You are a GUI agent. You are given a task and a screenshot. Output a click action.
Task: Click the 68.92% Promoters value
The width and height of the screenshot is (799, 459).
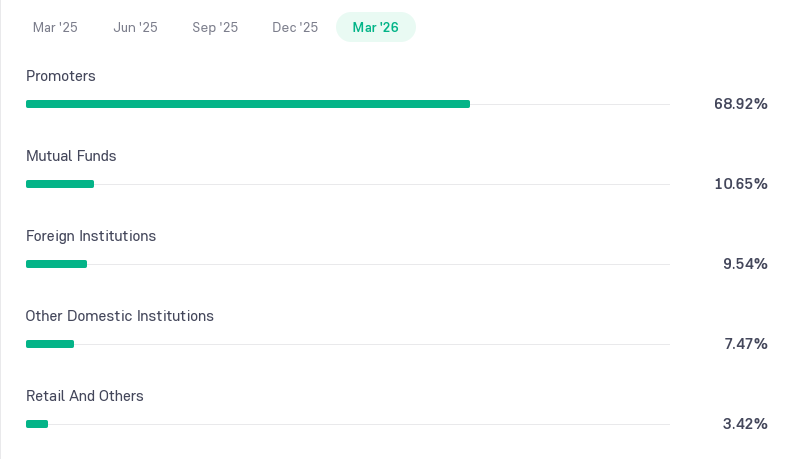pyautogui.click(x=740, y=104)
